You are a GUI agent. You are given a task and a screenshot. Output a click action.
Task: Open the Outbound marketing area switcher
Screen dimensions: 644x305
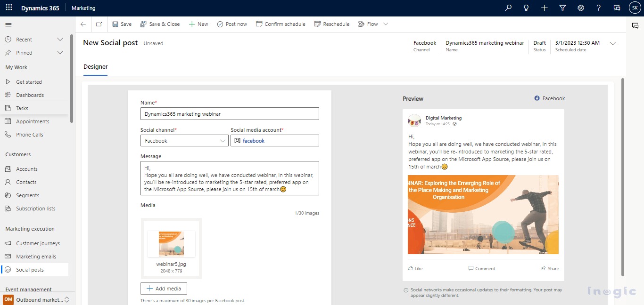(x=37, y=299)
